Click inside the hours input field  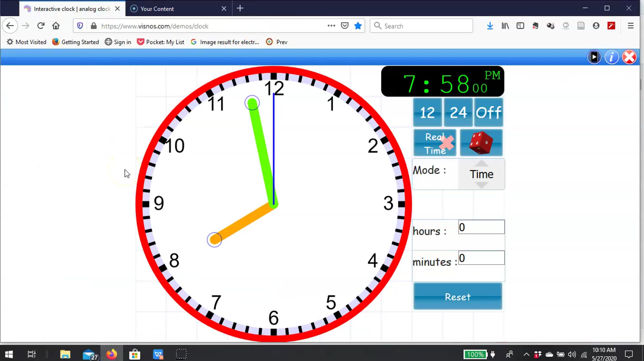click(481, 227)
